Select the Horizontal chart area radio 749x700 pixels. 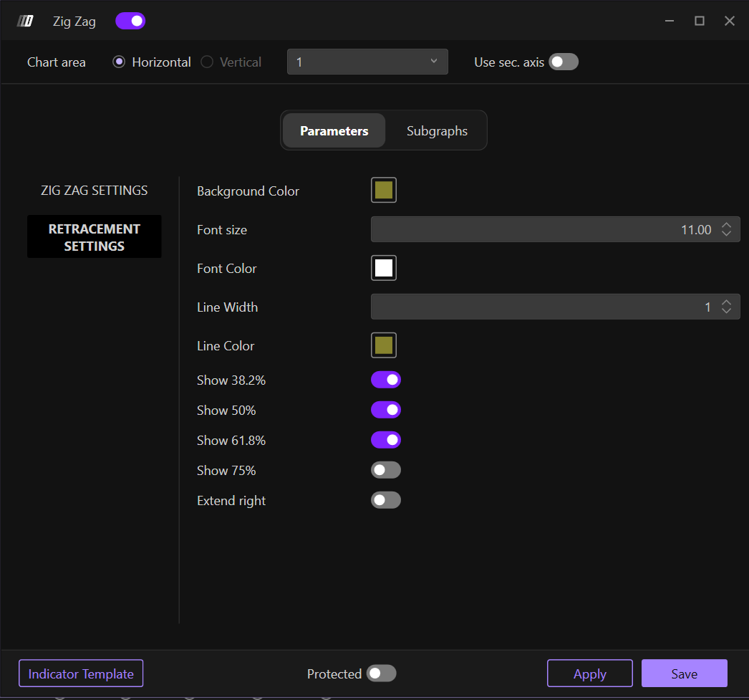coord(119,62)
